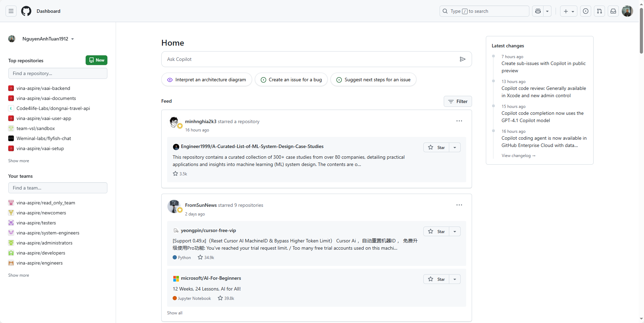Screen dimensions: 644x323
Task: Open star list dropdown for cursor-free-vip
Action: coord(455,231)
